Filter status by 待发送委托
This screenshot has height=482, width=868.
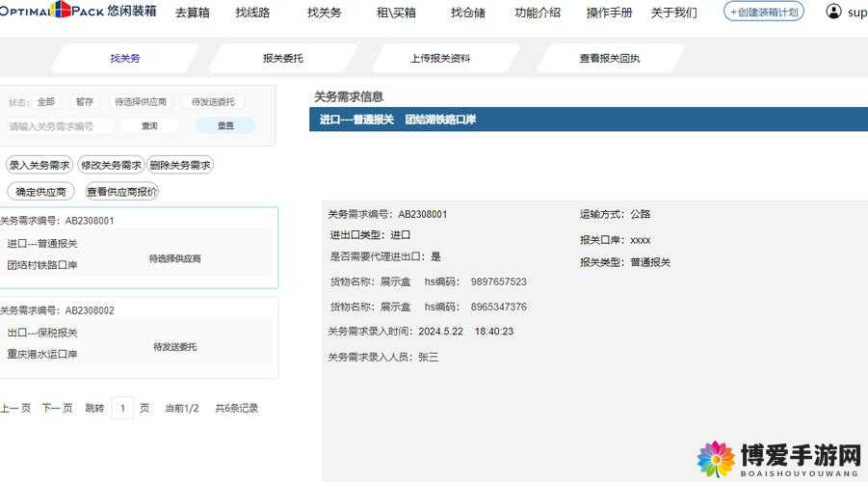click(213, 102)
